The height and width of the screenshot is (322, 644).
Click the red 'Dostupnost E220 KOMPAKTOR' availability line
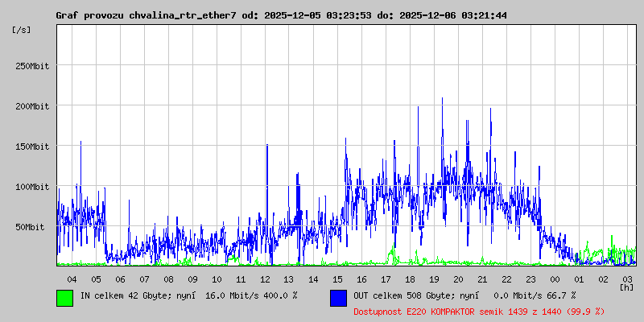[x=479, y=312]
